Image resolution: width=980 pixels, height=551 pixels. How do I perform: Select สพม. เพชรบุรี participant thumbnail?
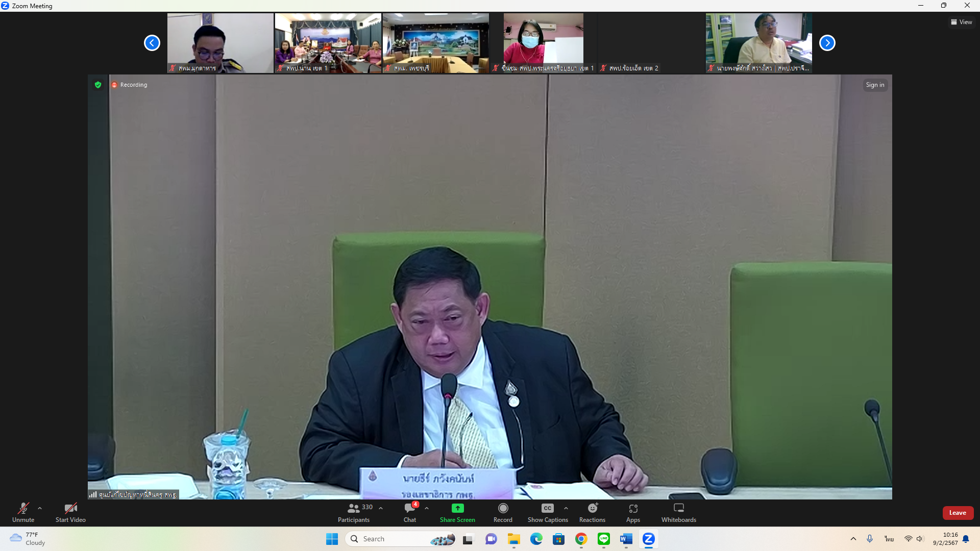436,43
